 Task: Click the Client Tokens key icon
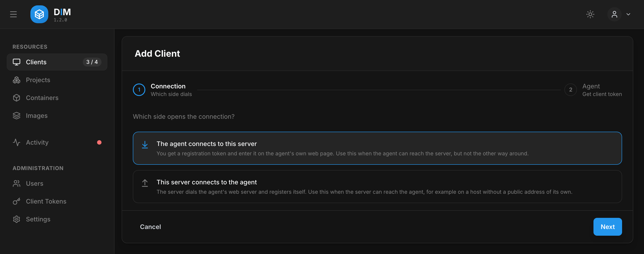[17, 201]
